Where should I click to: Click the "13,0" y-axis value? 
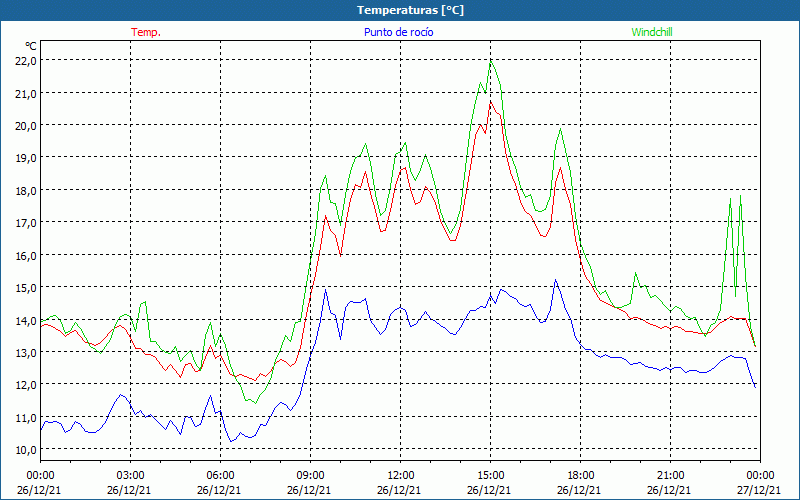pyautogui.click(x=26, y=352)
